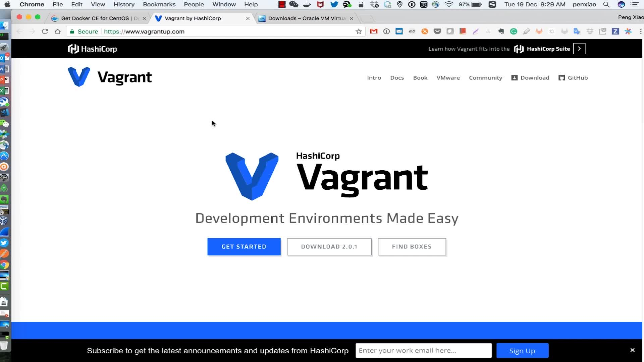This screenshot has height=362, width=644.
Task: Click the GET STARTED button
Action: [x=244, y=247]
